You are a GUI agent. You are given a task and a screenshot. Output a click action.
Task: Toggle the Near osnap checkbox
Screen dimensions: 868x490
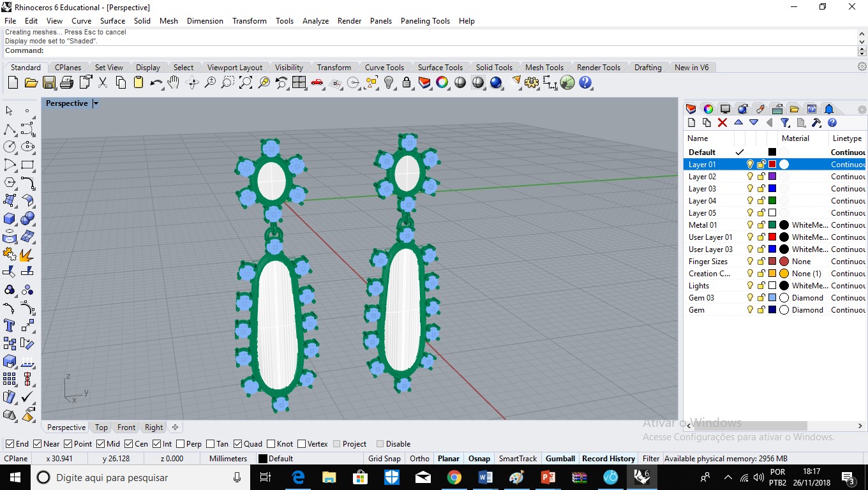pos(37,444)
